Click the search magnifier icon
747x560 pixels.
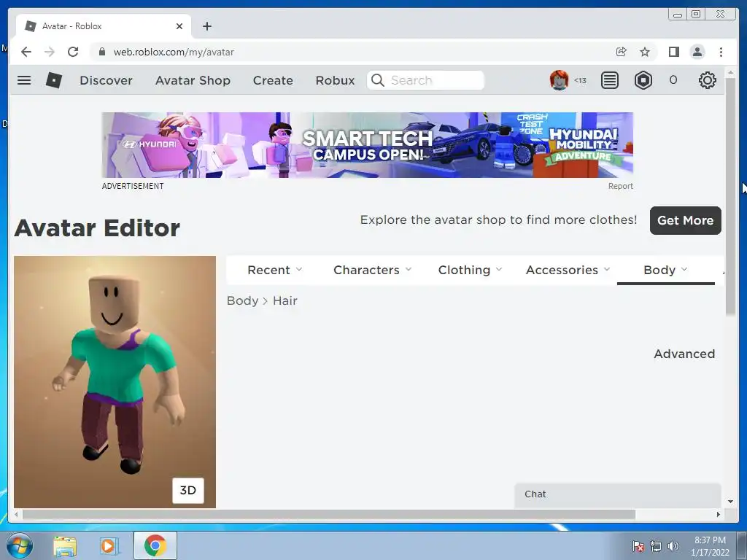pos(377,80)
